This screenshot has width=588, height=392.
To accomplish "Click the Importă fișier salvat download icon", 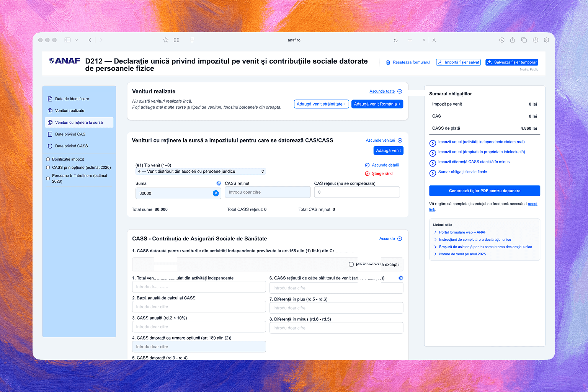I will click(x=440, y=62).
